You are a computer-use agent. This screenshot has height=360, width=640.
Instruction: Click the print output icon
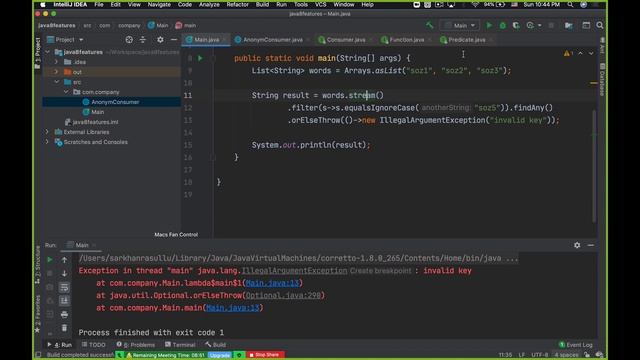click(x=64, y=314)
